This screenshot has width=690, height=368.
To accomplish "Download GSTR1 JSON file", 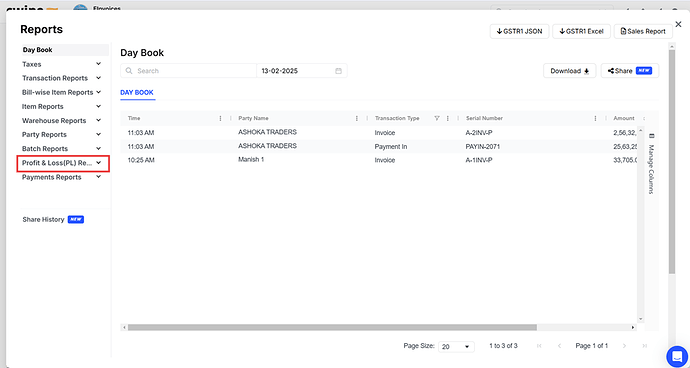I will pos(519,32).
